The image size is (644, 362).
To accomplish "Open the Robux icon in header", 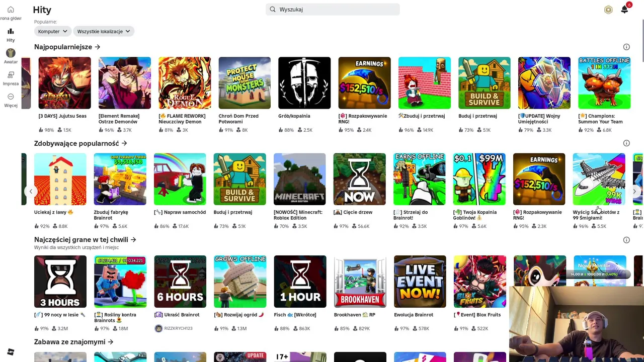I will pyautogui.click(x=608, y=10).
